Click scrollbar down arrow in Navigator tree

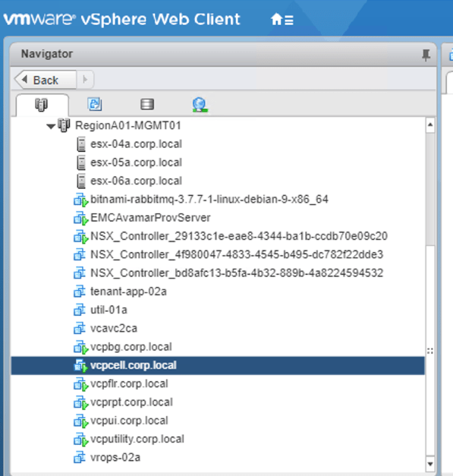point(430,464)
